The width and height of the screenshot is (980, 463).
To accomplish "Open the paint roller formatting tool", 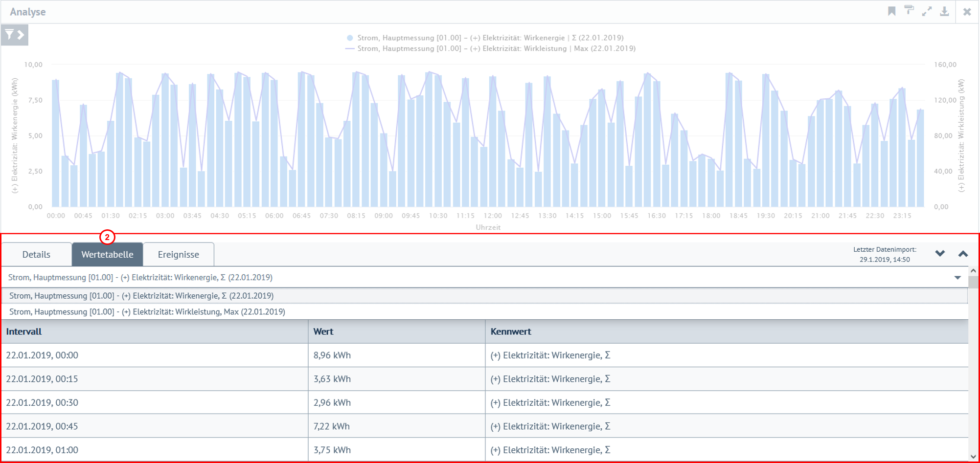I will click(909, 10).
